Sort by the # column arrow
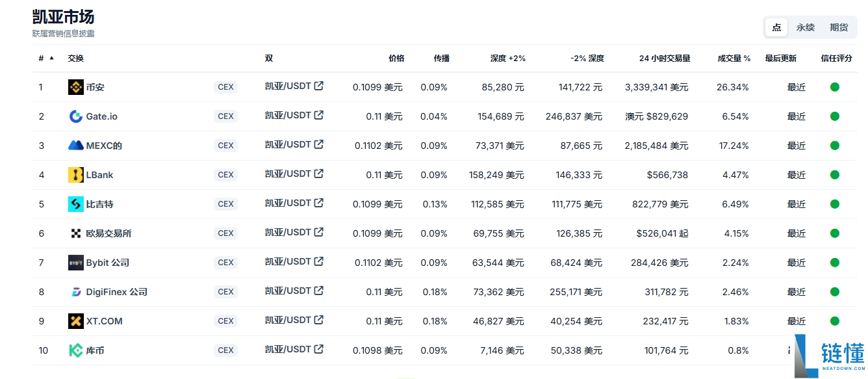This screenshot has height=379, width=868. (51, 58)
